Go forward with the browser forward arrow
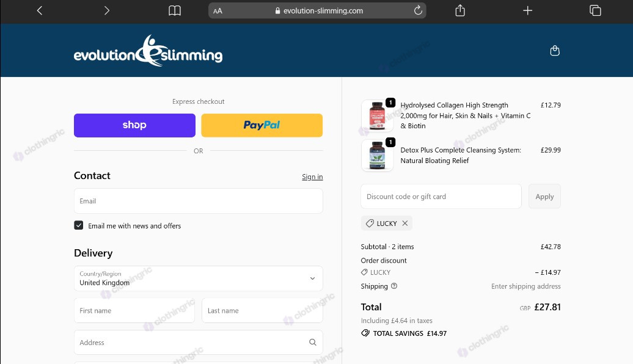 106,10
